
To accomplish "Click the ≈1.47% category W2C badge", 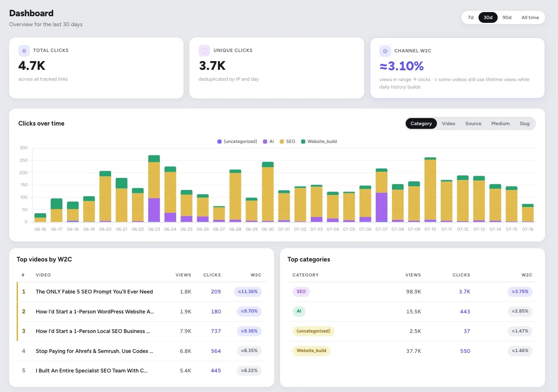I will 520,331.
